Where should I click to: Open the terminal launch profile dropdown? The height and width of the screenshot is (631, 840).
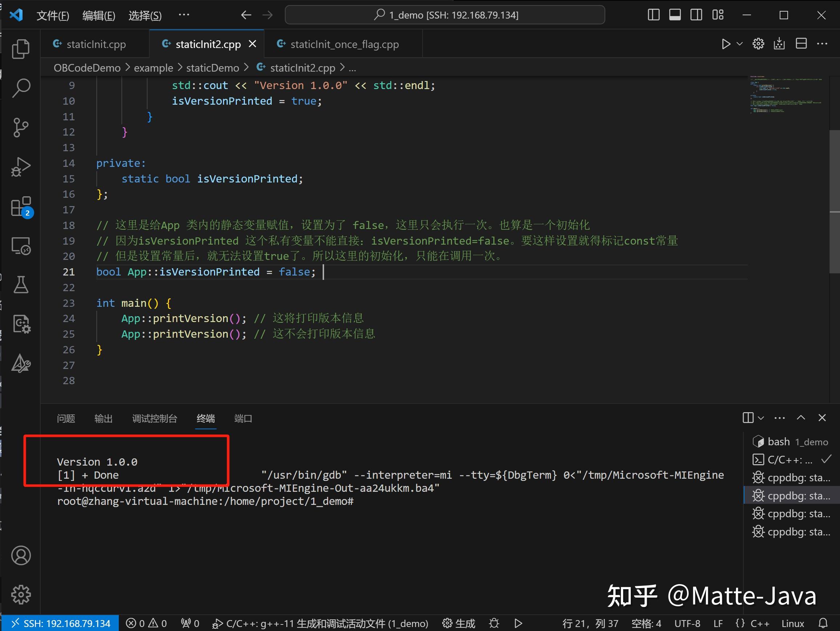[761, 418]
